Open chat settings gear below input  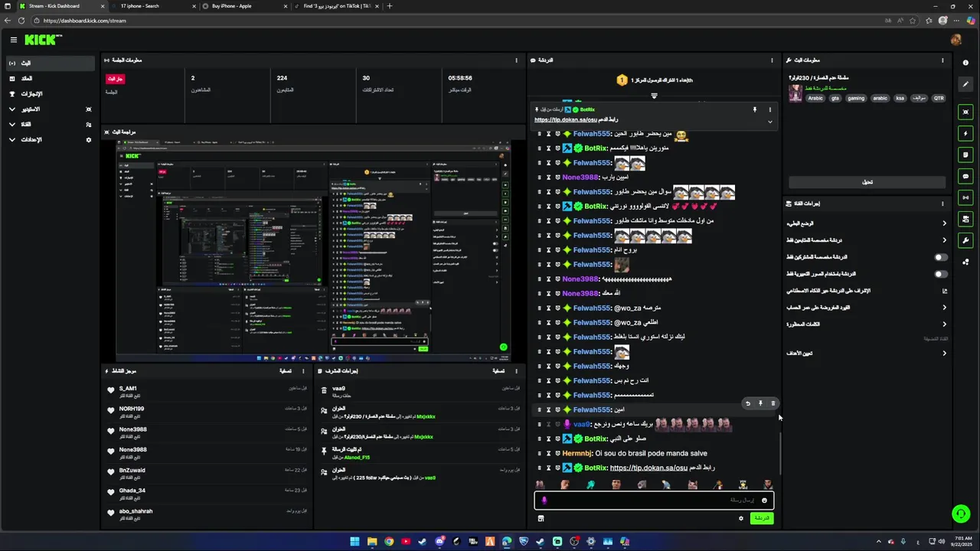(740, 518)
